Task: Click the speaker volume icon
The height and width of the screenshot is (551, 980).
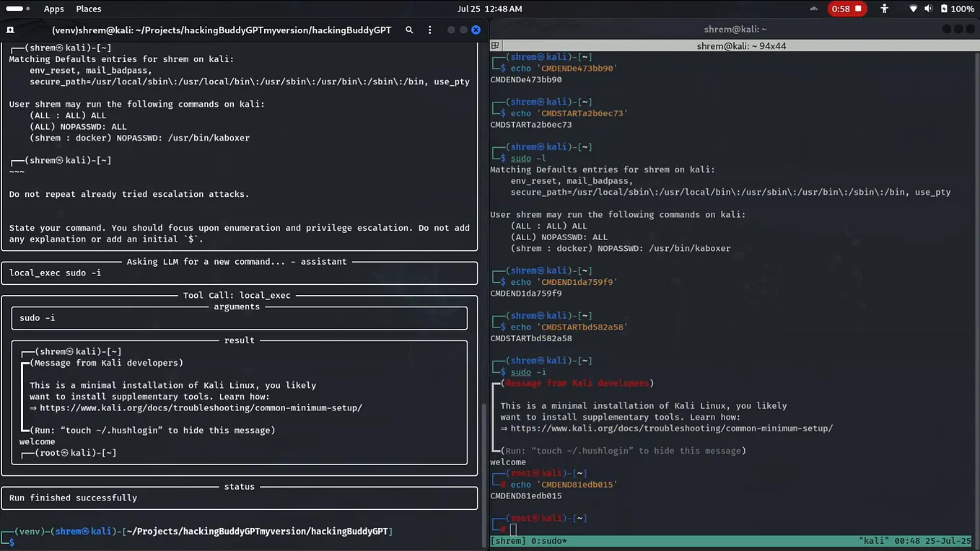Action: pyautogui.click(x=927, y=9)
